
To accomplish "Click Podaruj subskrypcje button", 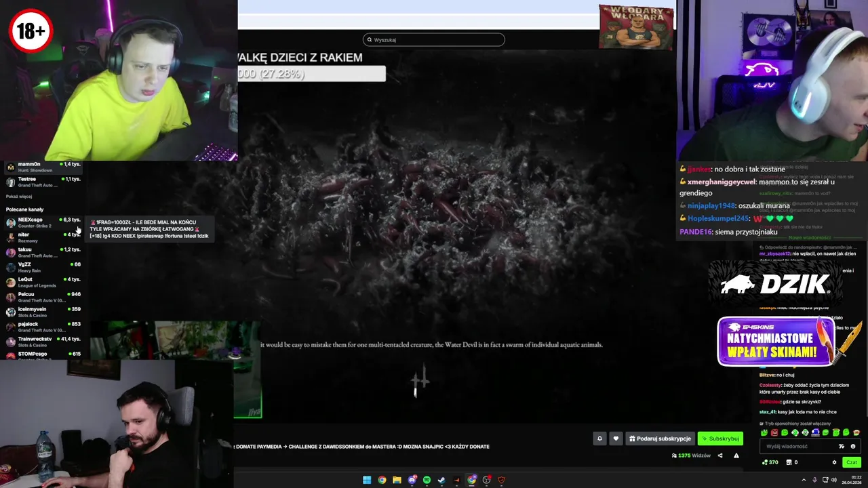I will click(660, 439).
